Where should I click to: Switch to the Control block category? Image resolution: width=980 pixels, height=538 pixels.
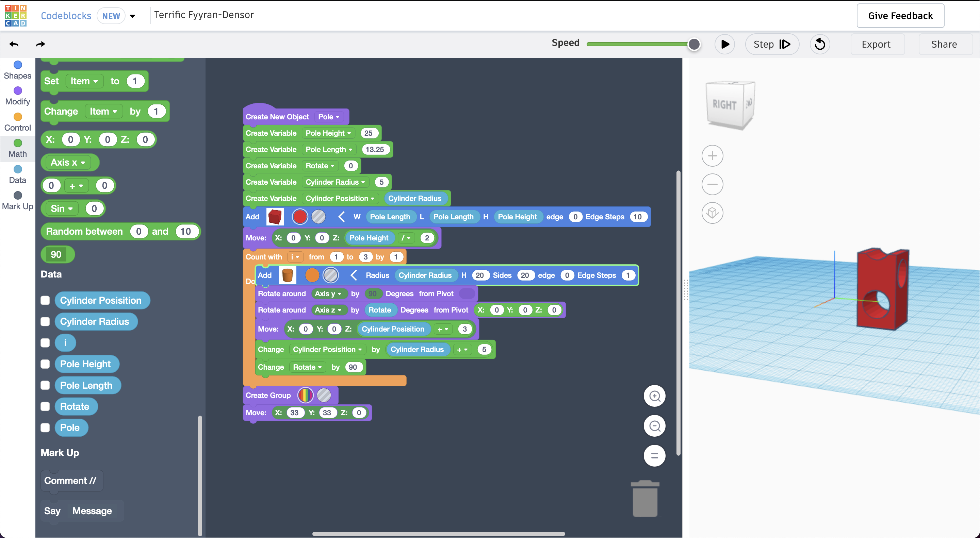[x=17, y=122]
